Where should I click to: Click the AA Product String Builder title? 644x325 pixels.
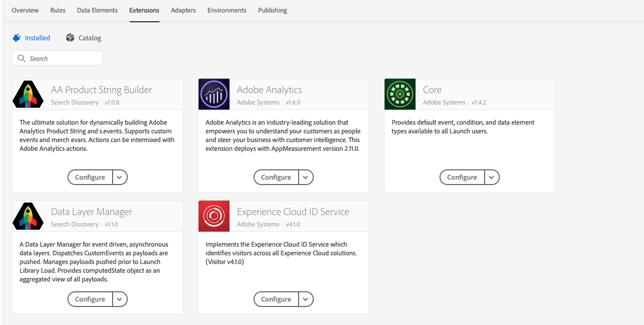click(x=102, y=90)
